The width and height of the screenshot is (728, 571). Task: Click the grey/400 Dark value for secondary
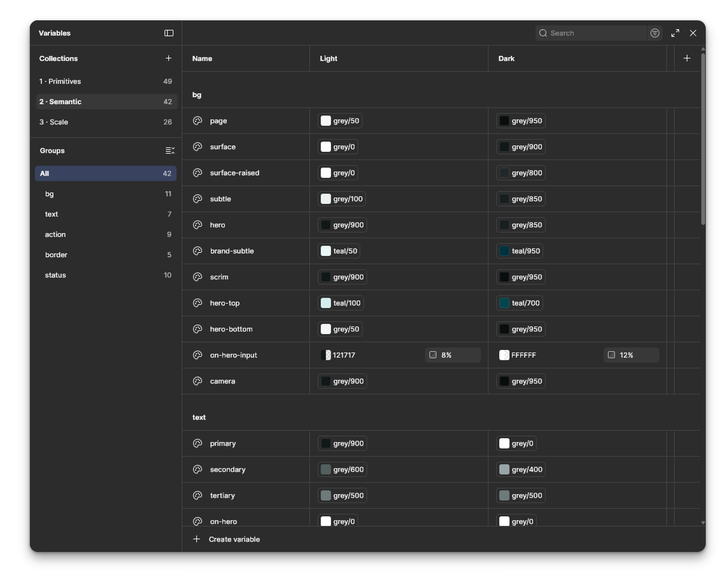521,469
